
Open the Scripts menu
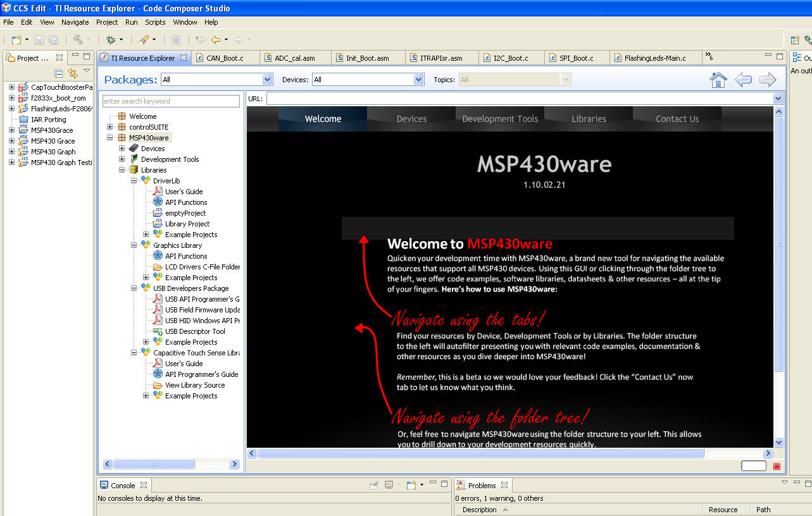pos(155,22)
